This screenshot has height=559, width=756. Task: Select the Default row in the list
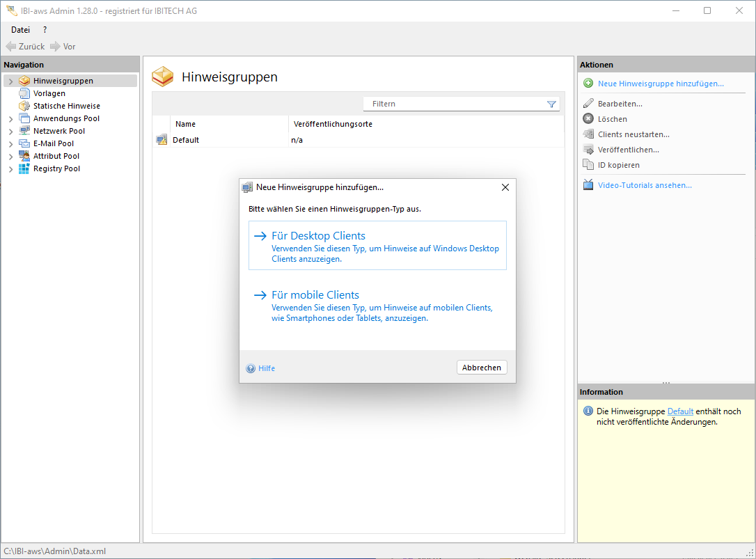186,140
